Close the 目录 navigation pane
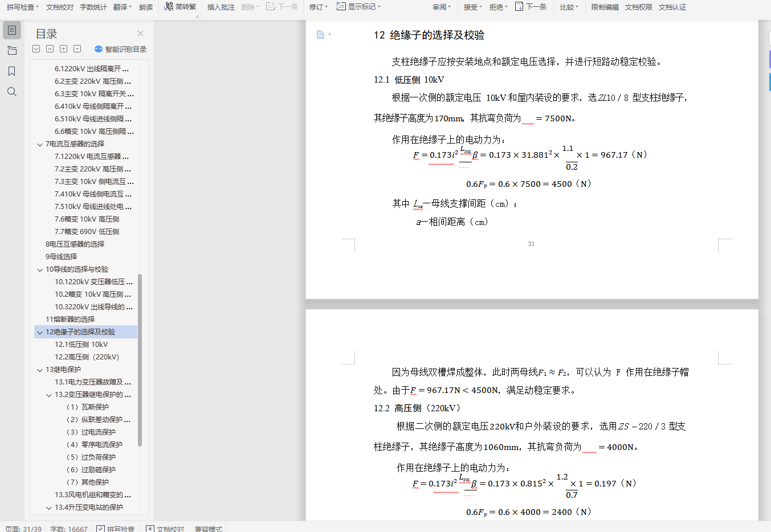Screen dimensions: 771x532 coord(141,34)
